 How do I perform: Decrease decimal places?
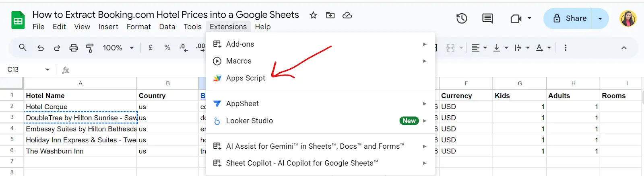pyautogui.click(x=184, y=47)
